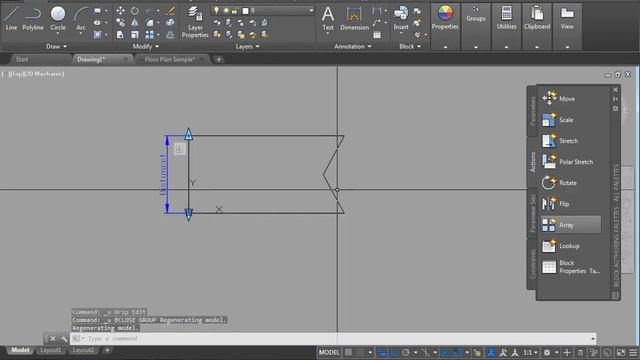Open the Properties panel button

pos(445,18)
